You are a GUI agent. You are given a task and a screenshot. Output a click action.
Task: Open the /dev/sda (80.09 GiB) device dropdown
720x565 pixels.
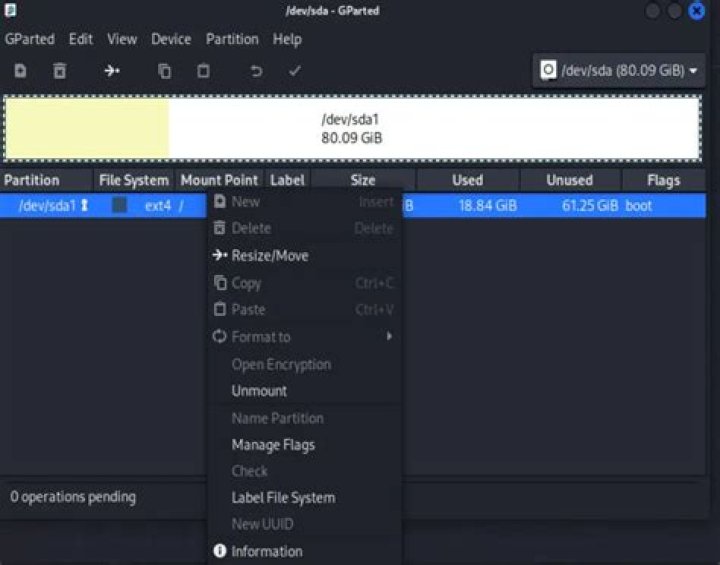[619, 70]
